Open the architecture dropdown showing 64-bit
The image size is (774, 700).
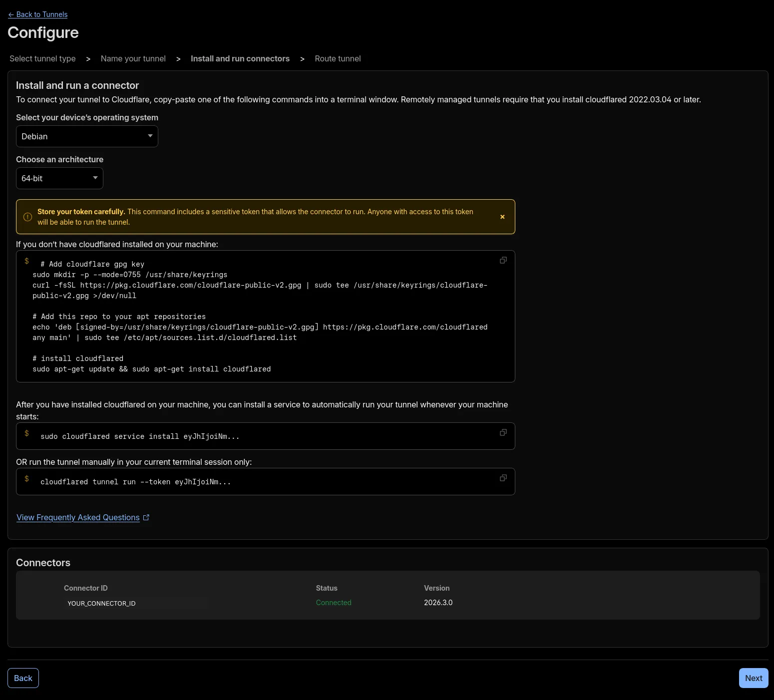(x=59, y=178)
